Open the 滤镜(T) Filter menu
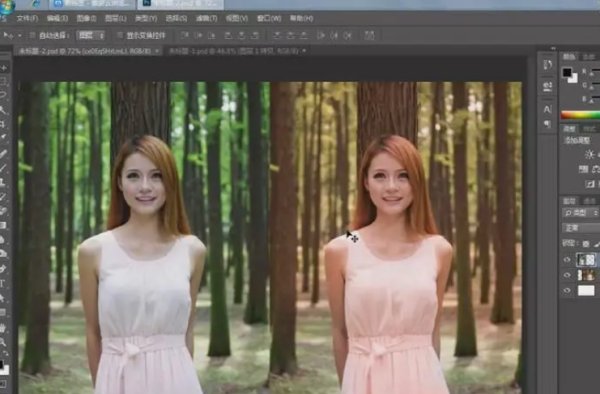 207,18
